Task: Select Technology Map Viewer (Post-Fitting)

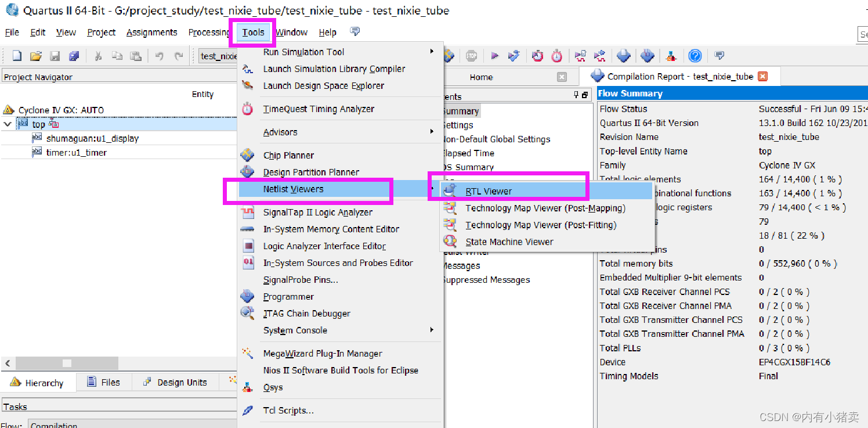Action: (547, 225)
